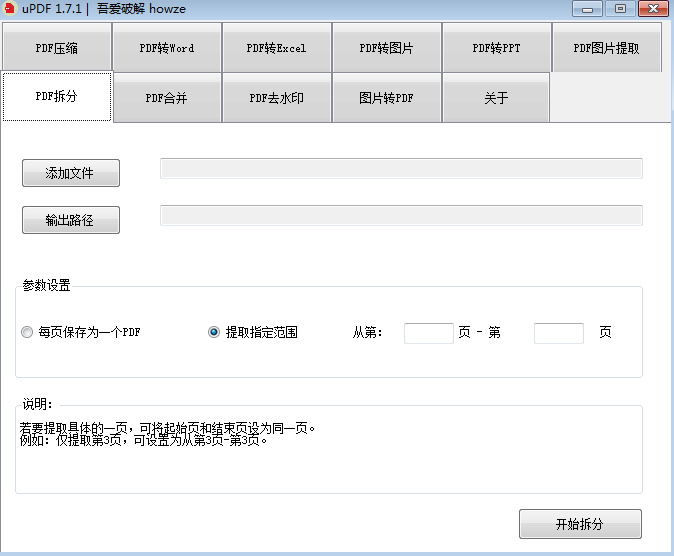Click the added file path field
The height and width of the screenshot is (556, 674).
tap(401, 169)
